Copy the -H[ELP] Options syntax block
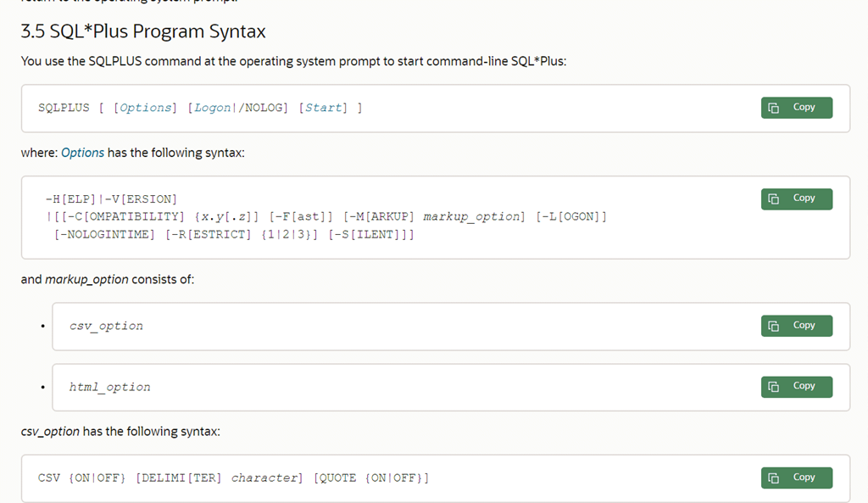This screenshot has width=868, height=503. [796, 198]
